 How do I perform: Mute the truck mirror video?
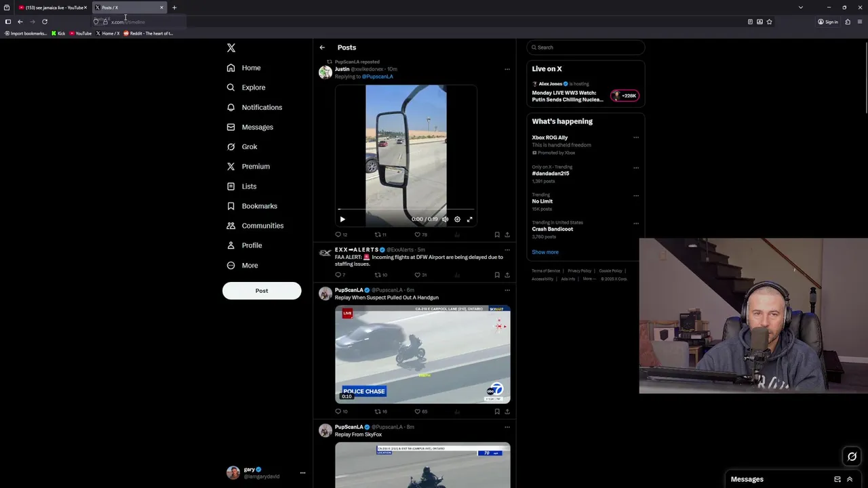coord(445,220)
